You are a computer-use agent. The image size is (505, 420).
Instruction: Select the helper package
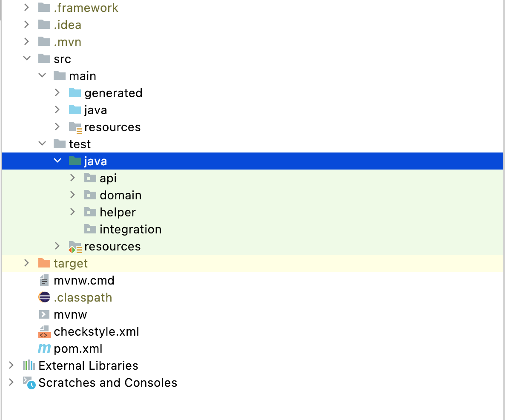118,212
